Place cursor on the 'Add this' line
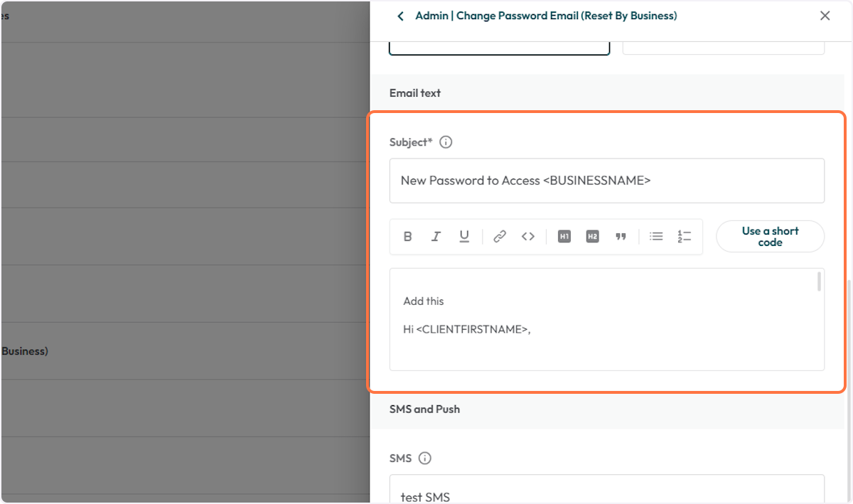Image resolution: width=853 pixels, height=504 pixels. coord(424,301)
